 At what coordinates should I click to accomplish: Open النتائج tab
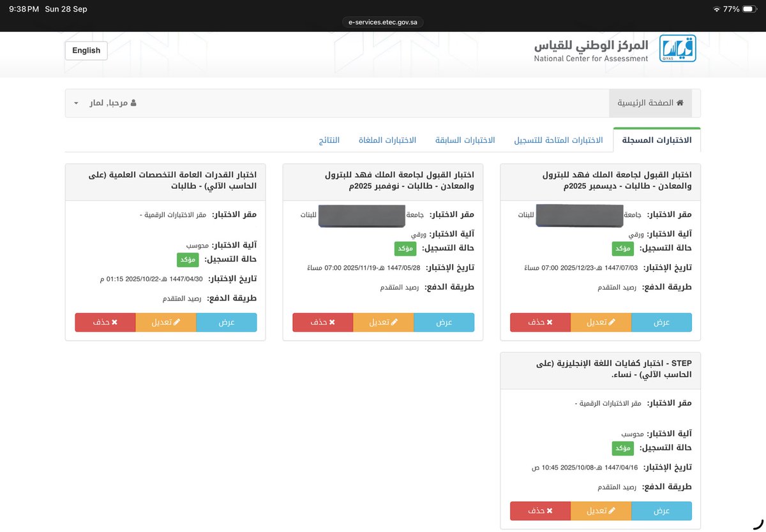(329, 140)
